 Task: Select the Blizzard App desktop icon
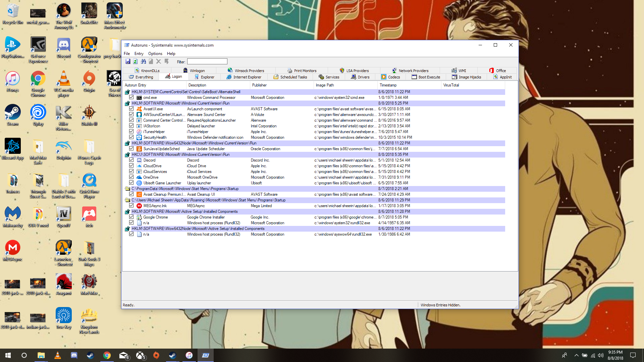(x=13, y=149)
